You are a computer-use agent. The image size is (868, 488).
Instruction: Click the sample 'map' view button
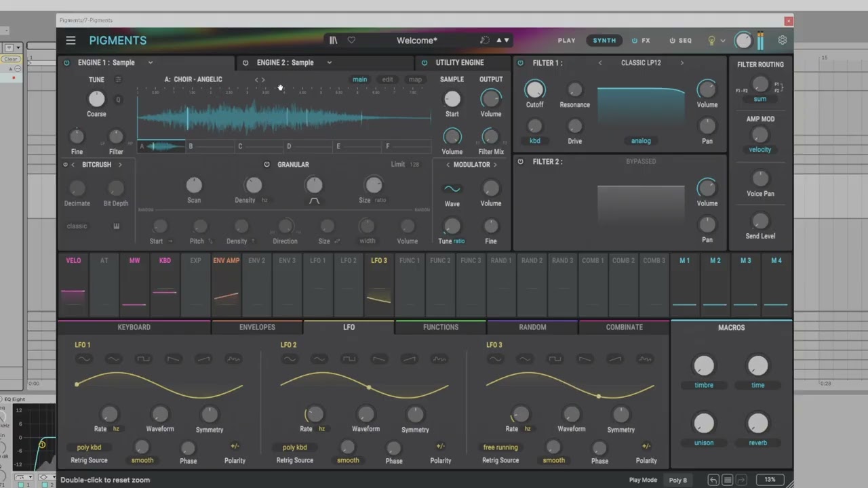click(x=415, y=79)
